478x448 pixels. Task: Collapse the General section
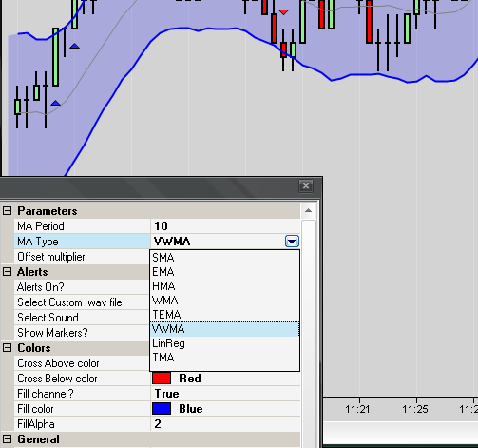[x=7, y=439]
